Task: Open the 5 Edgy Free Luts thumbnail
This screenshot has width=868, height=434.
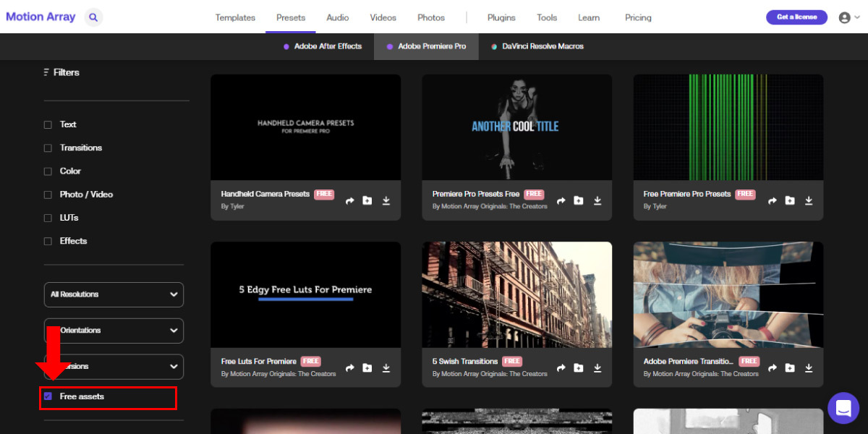Action: coord(305,294)
